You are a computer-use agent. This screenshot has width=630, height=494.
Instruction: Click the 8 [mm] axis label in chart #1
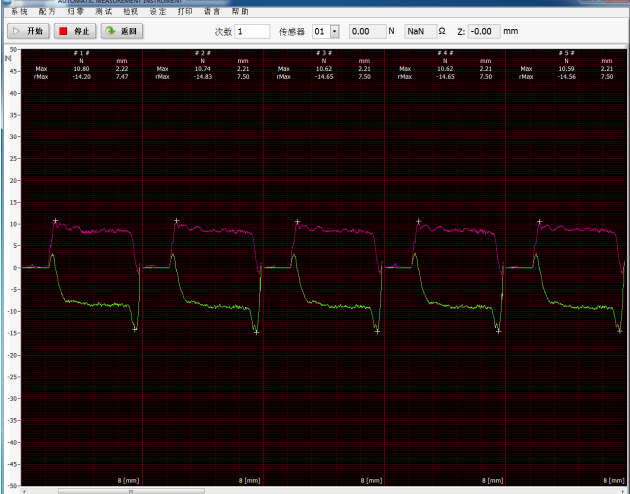(129, 480)
